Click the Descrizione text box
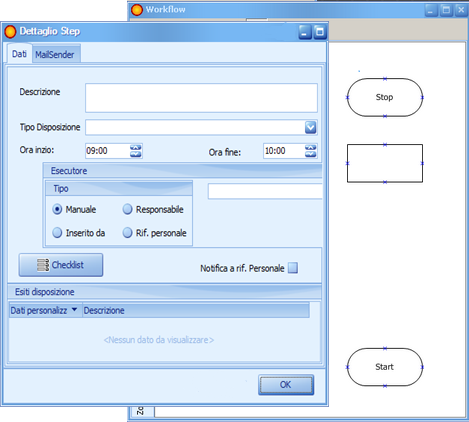Viewport: 469px width, 422px height. coord(201,98)
